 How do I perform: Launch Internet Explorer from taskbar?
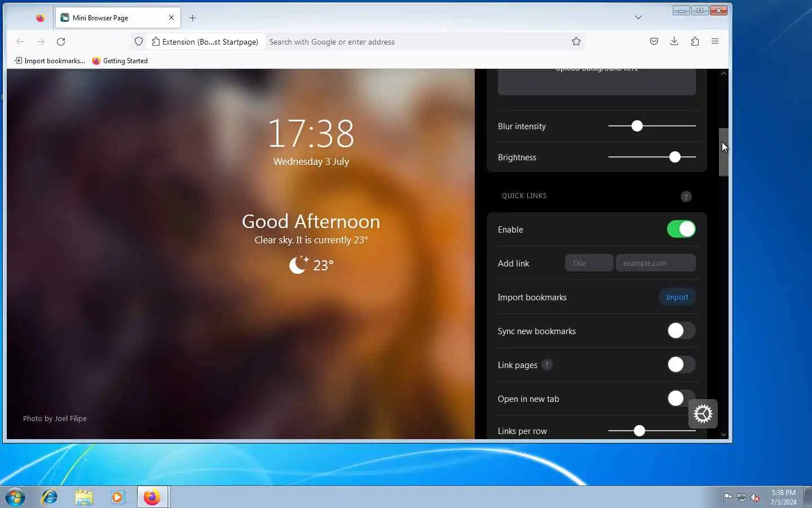pos(50,497)
